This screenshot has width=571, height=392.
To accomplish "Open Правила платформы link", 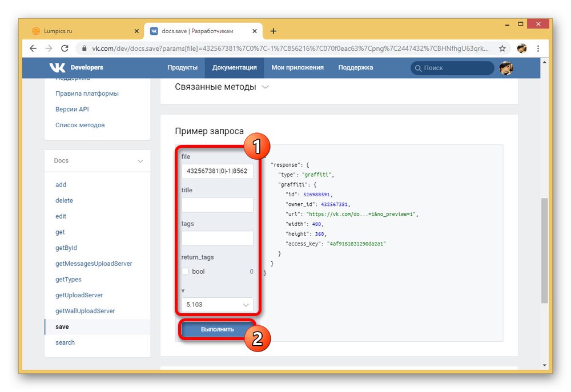I will [87, 94].
